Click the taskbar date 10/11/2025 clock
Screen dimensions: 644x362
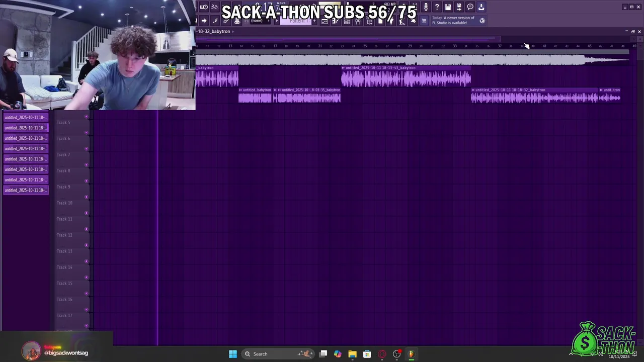coord(619,356)
